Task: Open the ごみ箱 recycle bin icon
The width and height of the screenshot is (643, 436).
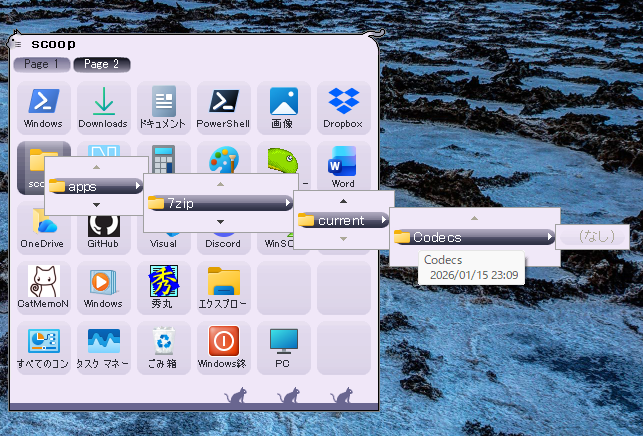Action: point(163,347)
